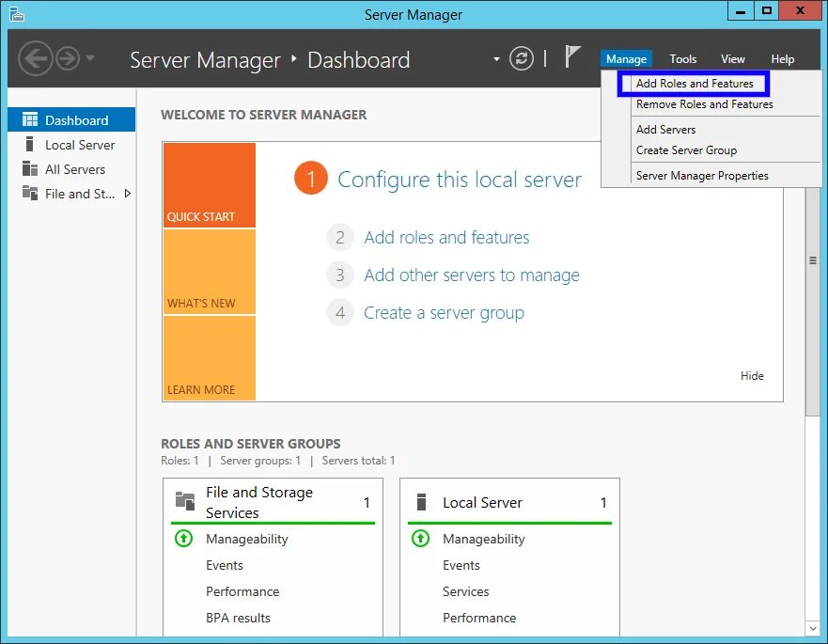Click the vertical scrollbar down arrow

[x=813, y=628]
